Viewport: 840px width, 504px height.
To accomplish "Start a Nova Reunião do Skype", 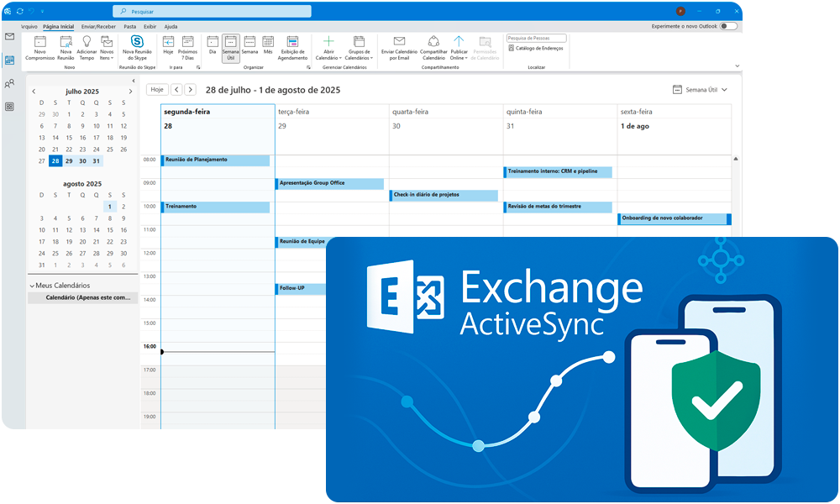I will (138, 42).
